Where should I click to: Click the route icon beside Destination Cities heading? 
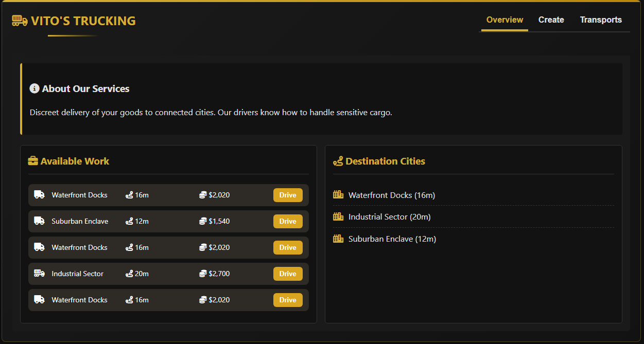pyautogui.click(x=338, y=161)
